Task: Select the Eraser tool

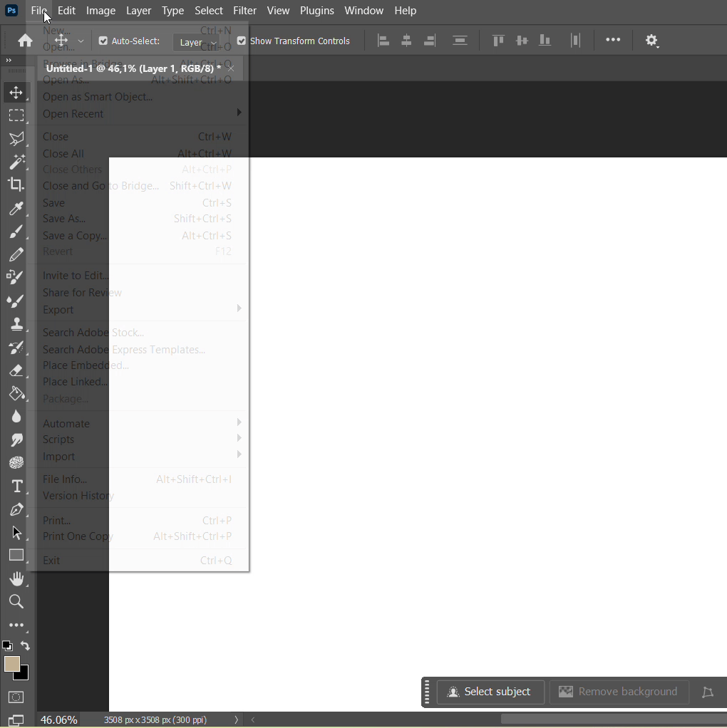Action: pyautogui.click(x=16, y=370)
